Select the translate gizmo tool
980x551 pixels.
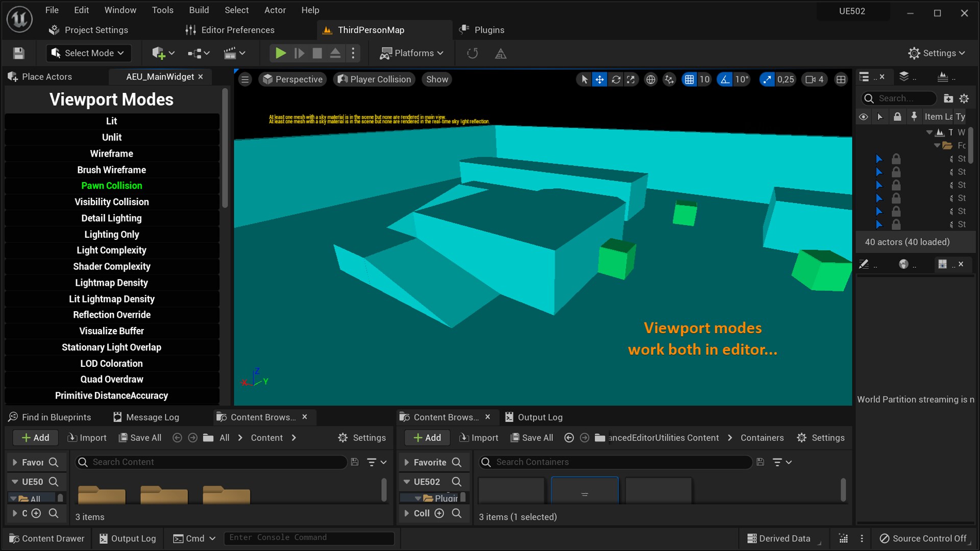pos(599,80)
